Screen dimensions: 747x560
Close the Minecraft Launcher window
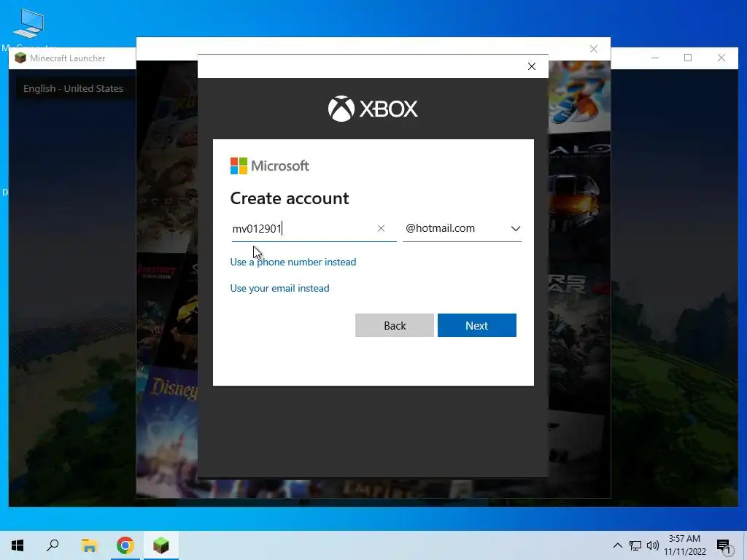[x=721, y=58]
